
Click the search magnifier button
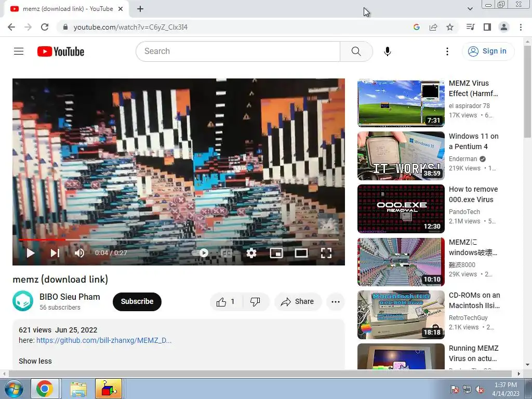point(356,51)
